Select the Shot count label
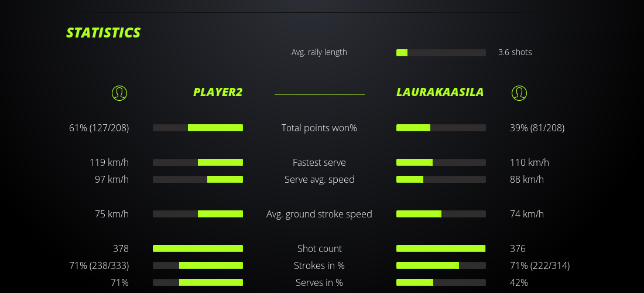Image resolution: width=644 pixels, height=293 pixels. click(319, 248)
